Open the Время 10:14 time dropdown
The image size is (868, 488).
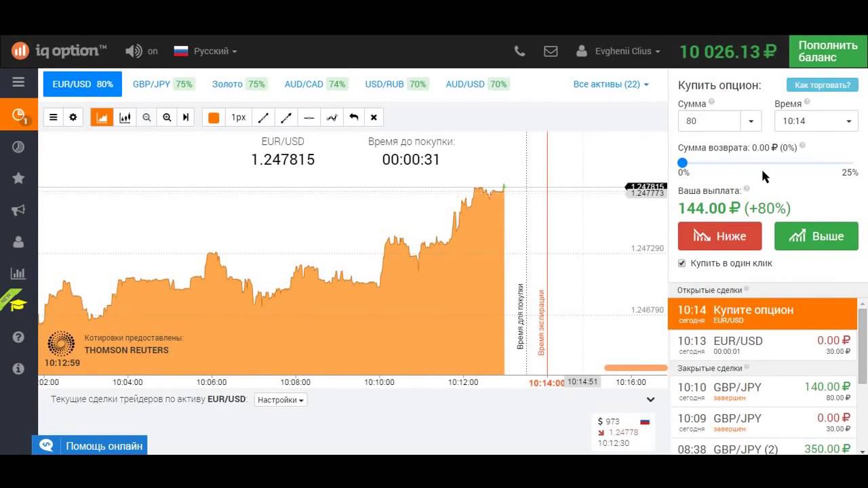[x=816, y=121]
